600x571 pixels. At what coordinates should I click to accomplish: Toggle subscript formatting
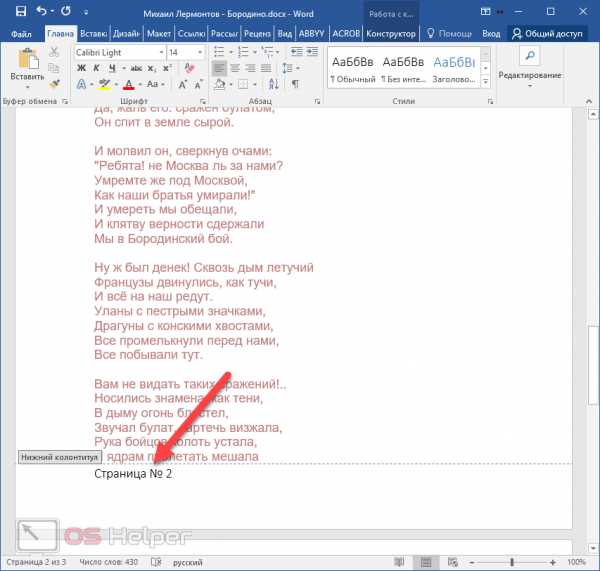(152, 68)
